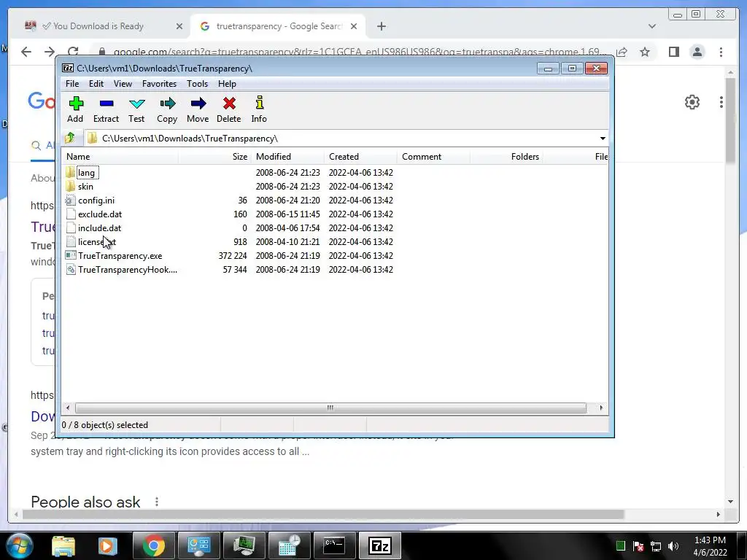
Task: Click the 7-Zip scroll right arrow
Action: (x=601, y=408)
